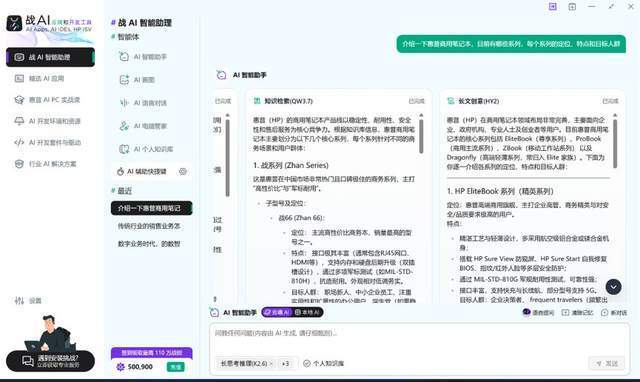Click the installation help chat bubble button

50,361
